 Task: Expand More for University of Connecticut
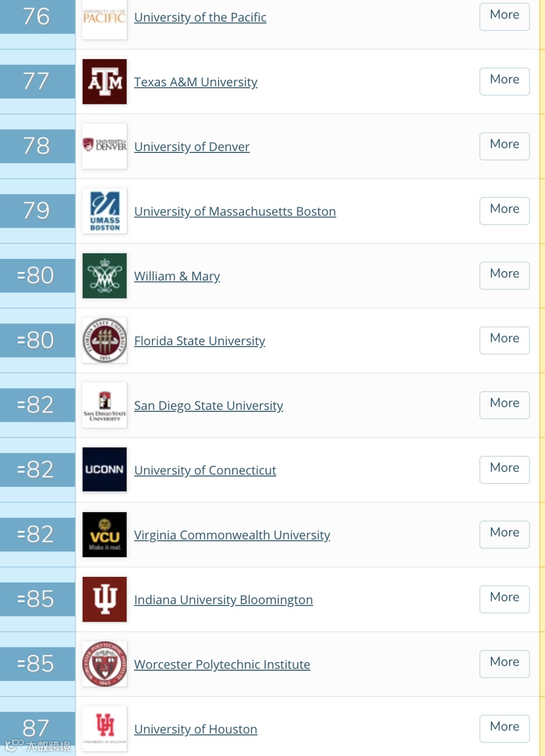504,469
